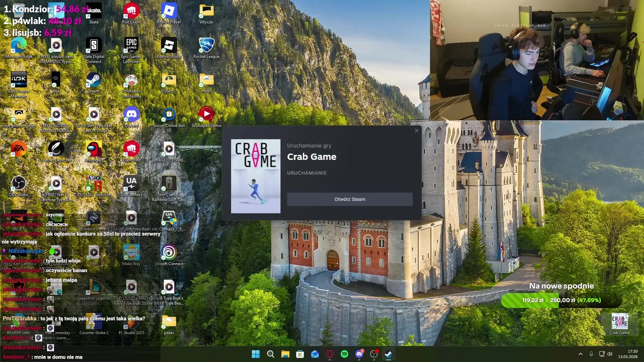The image size is (644, 362).
Task: Launch Ubisoft Connect desktop icon
Action: pos(169,256)
